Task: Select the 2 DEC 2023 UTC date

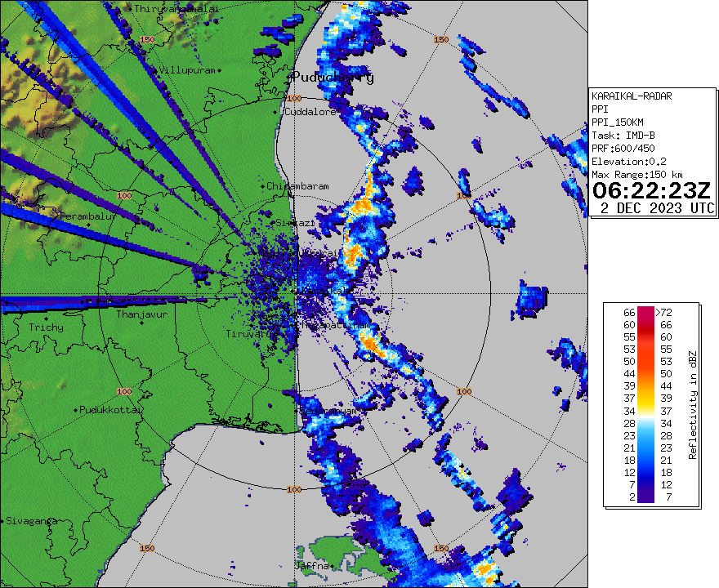Action: pyautogui.click(x=658, y=208)
